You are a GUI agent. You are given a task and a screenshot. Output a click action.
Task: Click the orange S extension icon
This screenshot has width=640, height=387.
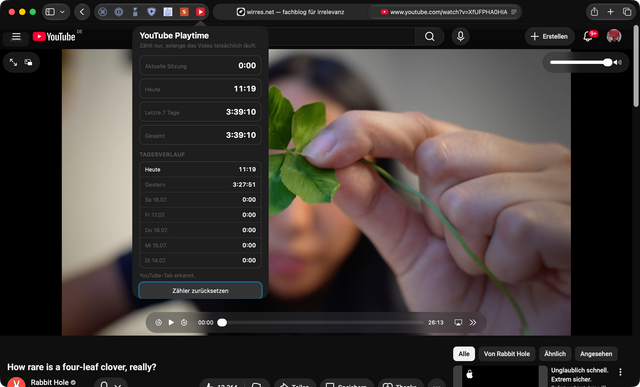click(184, 12)
